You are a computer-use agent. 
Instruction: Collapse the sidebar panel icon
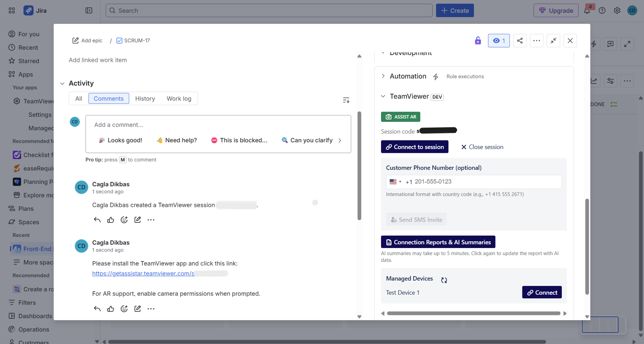click(x=89, y=11)
